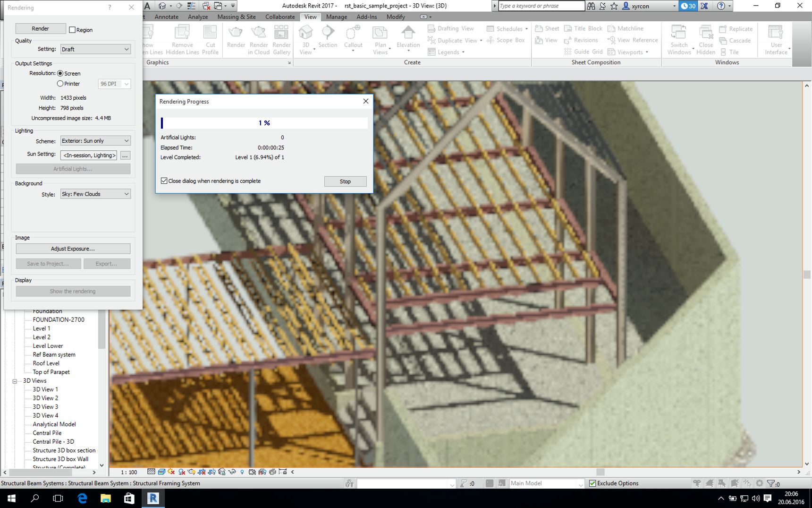Click the Sun Setting field
812x508 pixels.
[x=89, y=155]
